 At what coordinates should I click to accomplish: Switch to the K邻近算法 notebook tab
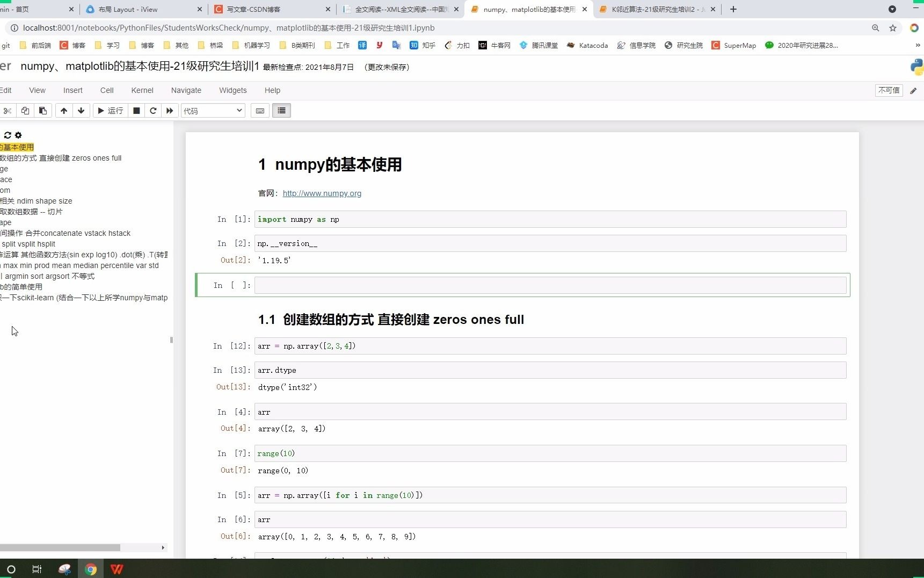658,9
